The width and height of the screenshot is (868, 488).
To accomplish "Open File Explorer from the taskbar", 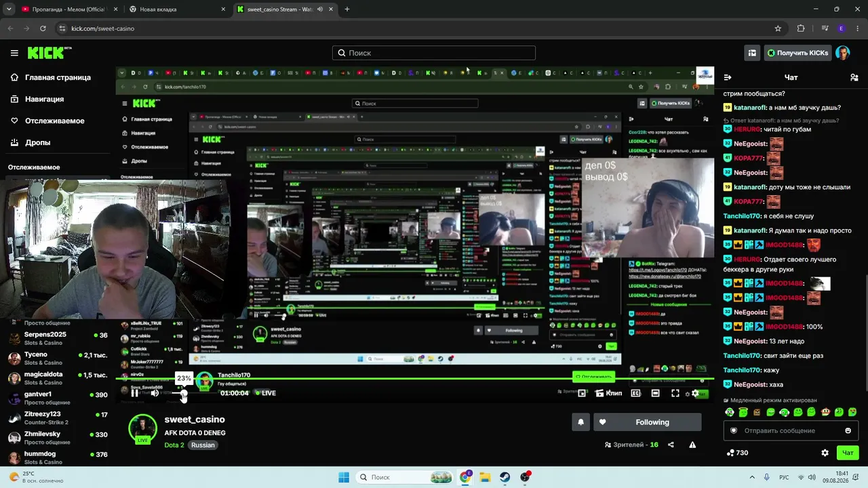I will coord(485,477).
